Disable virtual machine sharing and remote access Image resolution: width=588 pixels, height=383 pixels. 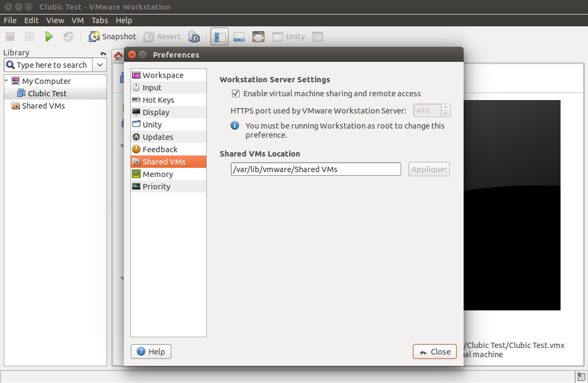click(x=236, y=93)
